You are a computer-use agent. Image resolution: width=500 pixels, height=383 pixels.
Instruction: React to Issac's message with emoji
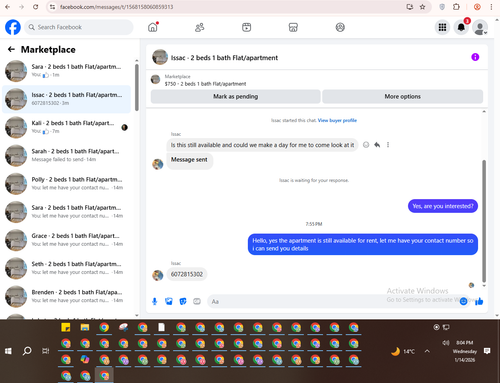366,145
